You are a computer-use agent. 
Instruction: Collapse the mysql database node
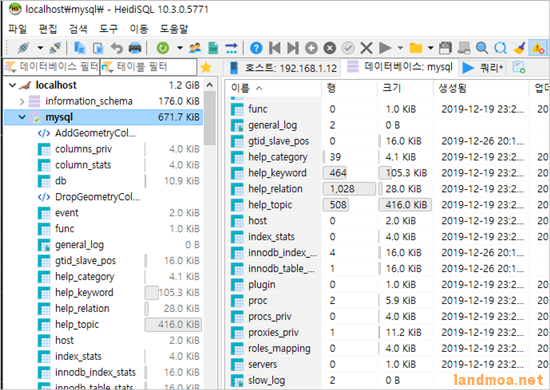[22, 117]
